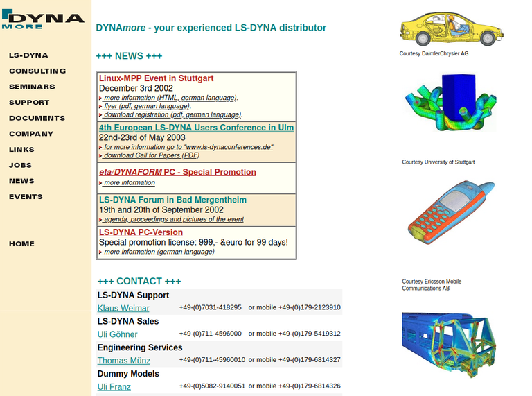This screenshot has height=396, width=532.
Task: Open the Jobs page
Action: point(20,165)
